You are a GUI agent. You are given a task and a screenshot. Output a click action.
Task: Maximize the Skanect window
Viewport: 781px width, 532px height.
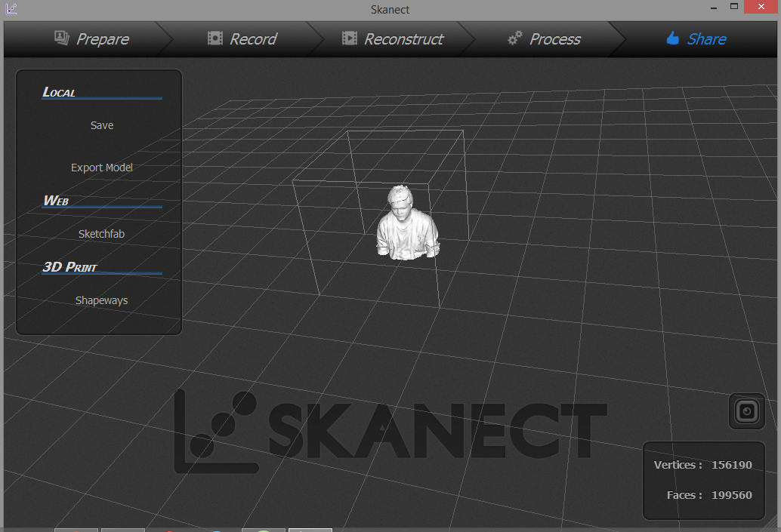[734, 7]
